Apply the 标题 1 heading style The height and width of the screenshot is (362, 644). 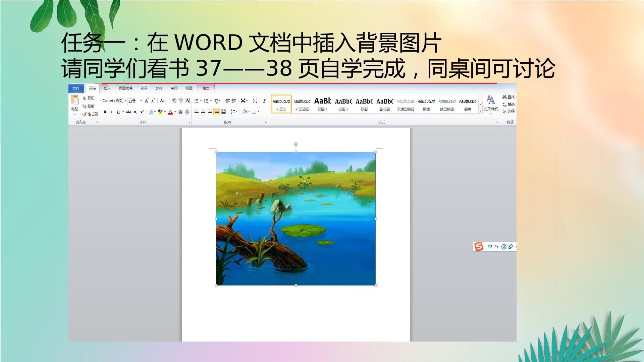(x=323, y=104)
